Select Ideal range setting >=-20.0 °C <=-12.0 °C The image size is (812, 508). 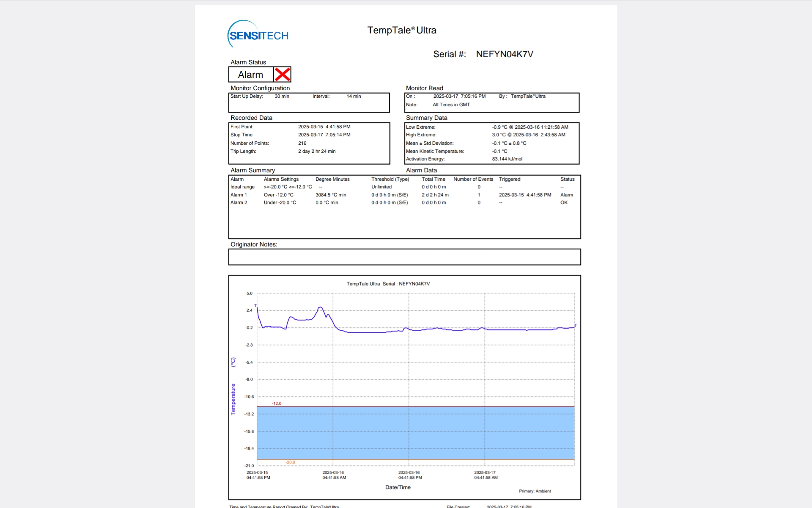pyautogui.click(x=288, y=187)
